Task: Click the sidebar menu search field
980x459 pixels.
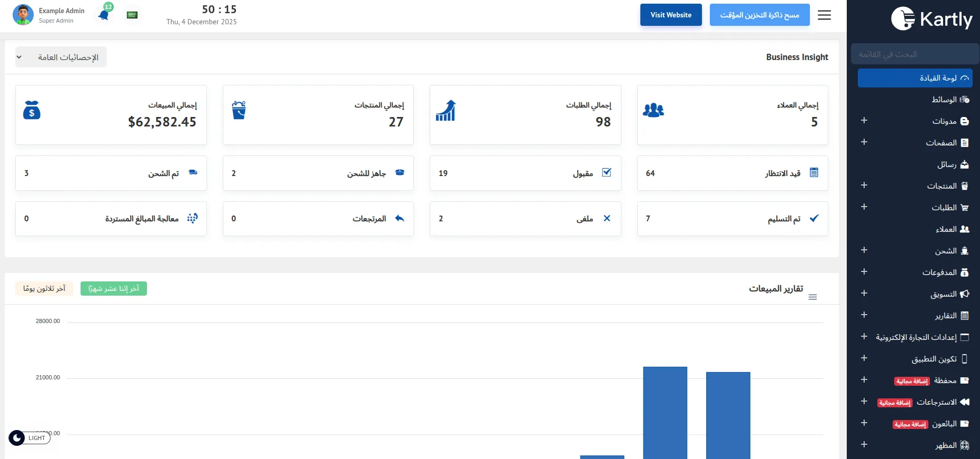Action: (x=914, y=54)
